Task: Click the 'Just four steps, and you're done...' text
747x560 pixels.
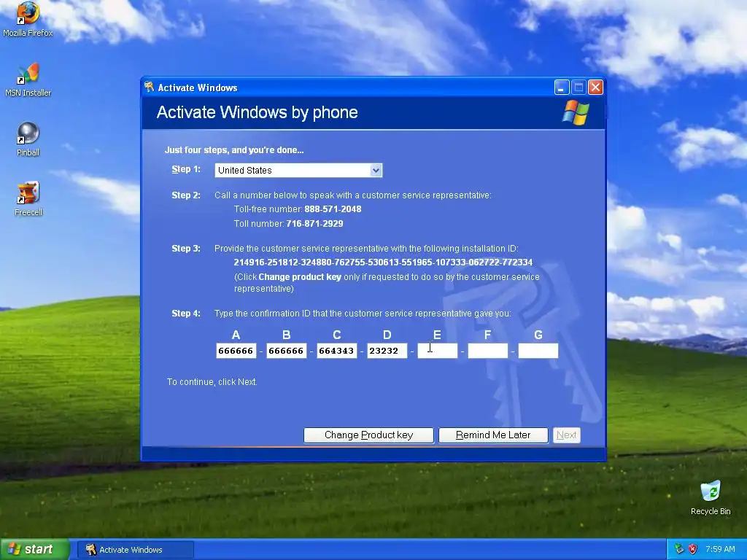Action: click(x=234, y=150)
